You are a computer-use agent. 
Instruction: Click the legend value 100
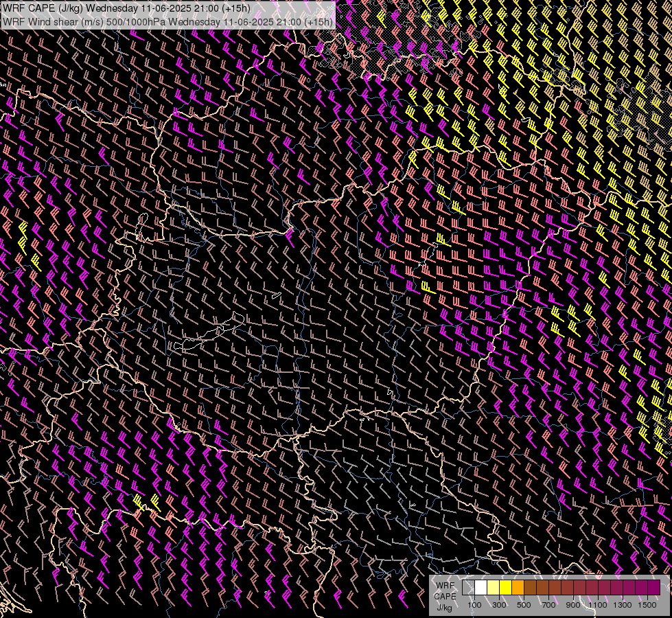coord(474,605)
